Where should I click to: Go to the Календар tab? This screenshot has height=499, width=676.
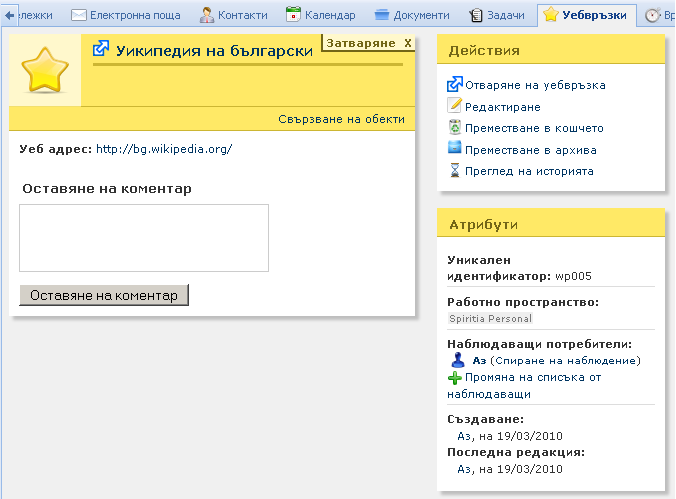click(321, 15)
